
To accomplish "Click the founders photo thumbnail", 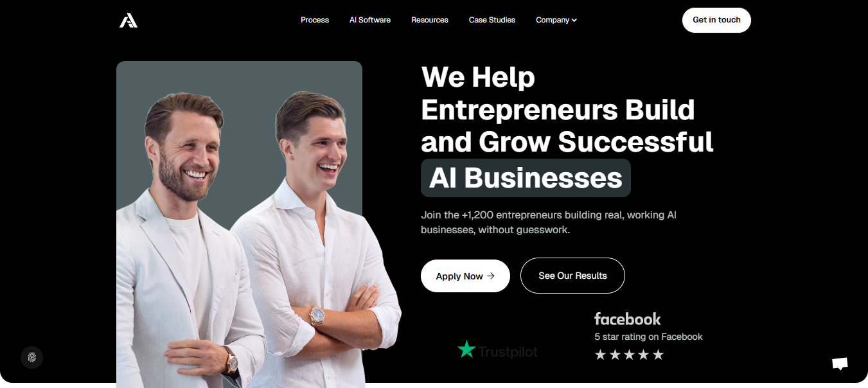I will click(239, 224).
